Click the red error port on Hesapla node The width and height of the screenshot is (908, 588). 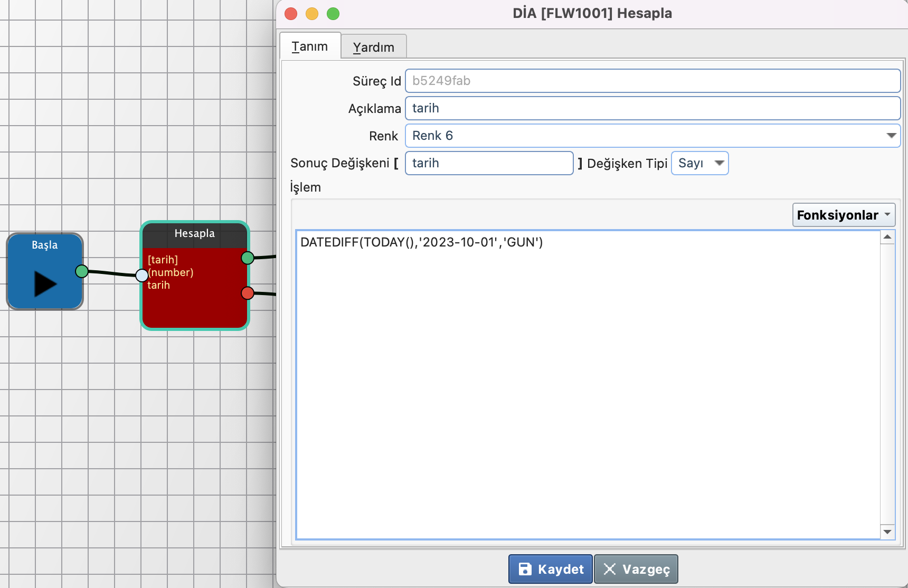(248, 293)
